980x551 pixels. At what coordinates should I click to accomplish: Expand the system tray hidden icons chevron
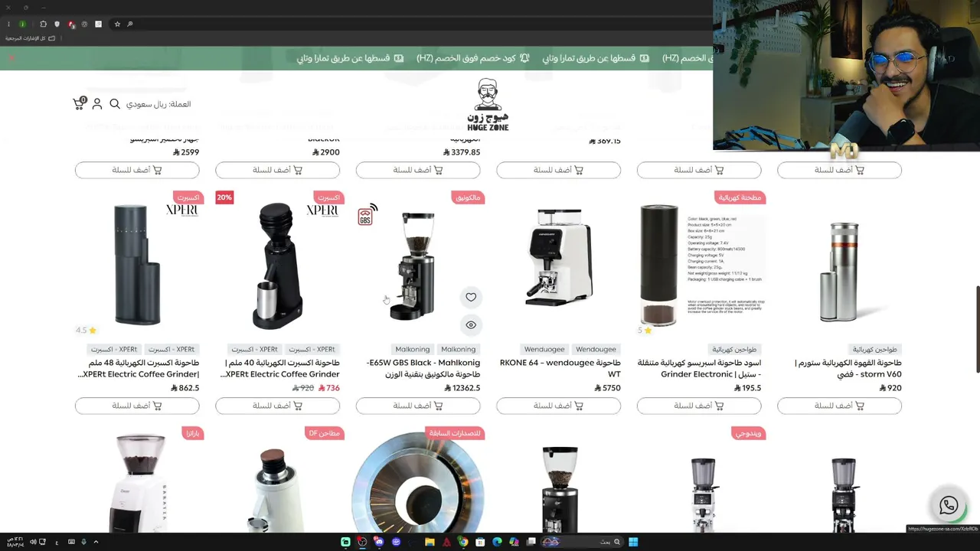coord(96,542)
